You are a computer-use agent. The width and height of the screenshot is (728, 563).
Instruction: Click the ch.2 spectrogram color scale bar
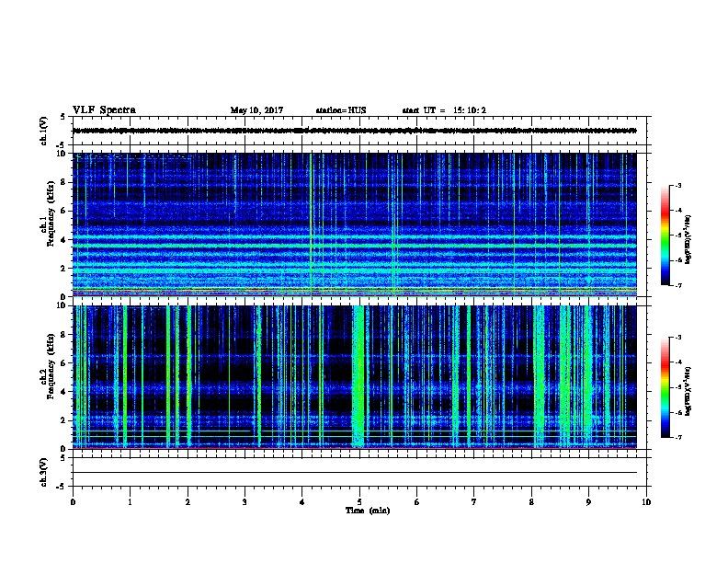665,387
